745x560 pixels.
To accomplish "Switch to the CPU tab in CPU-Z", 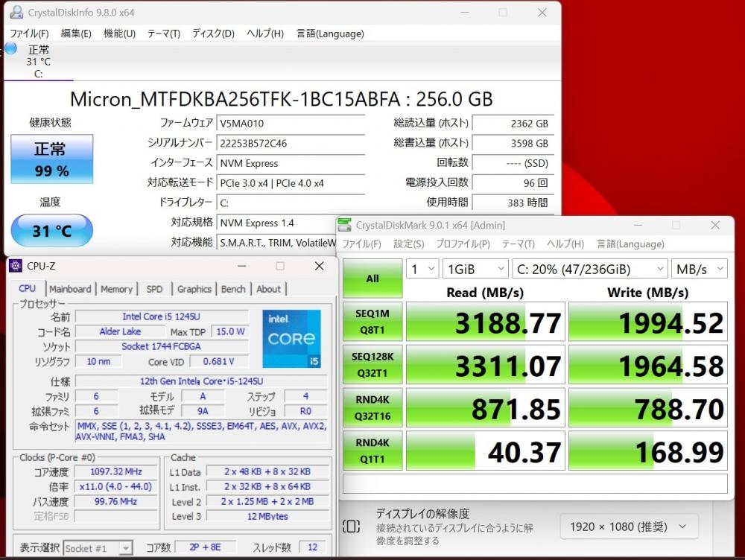I will pyautogui.click(x=27, y=289).
